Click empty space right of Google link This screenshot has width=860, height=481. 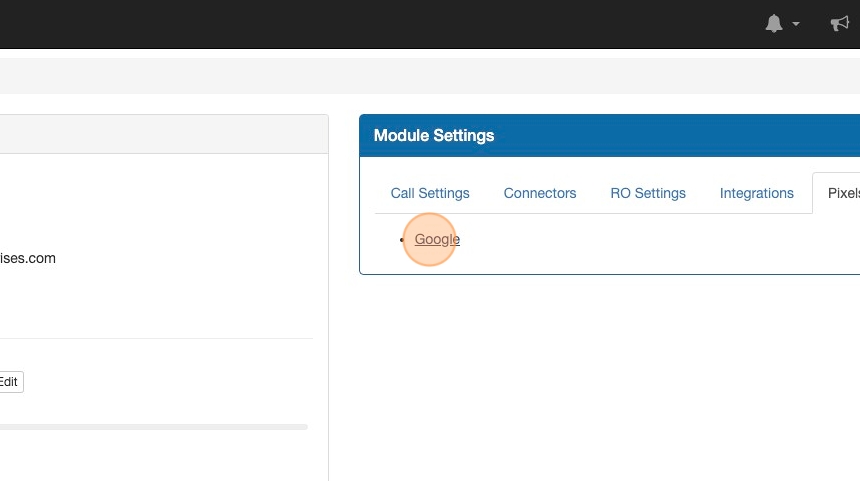point(650,240)
